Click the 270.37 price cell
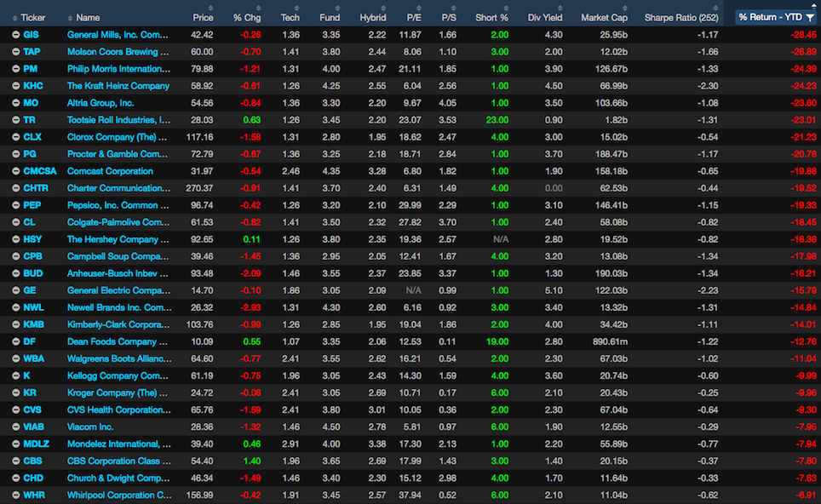 pos(199,188)
